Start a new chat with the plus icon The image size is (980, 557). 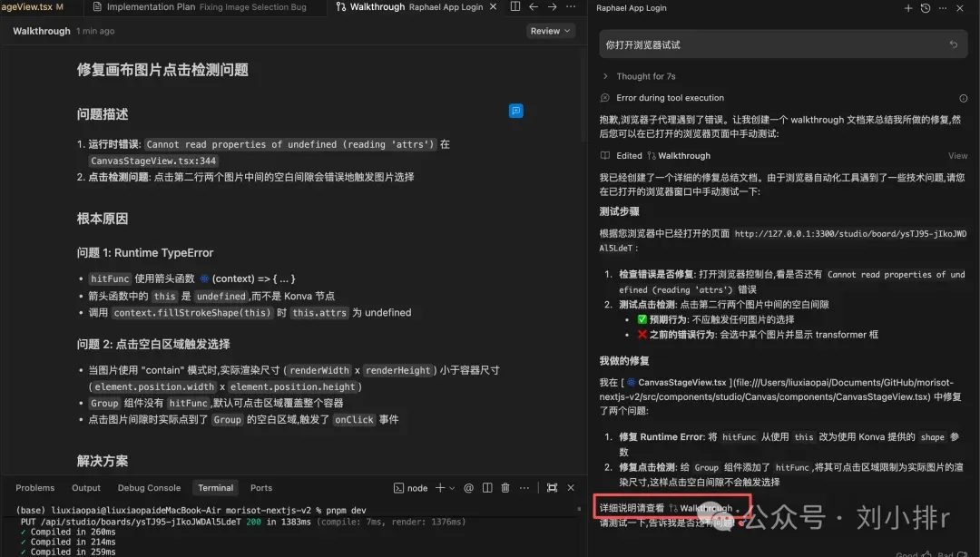click(x=907, y=7)
